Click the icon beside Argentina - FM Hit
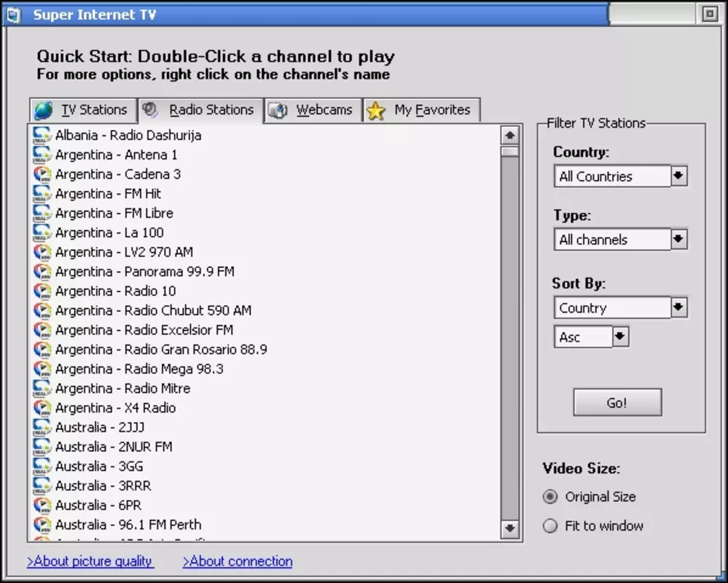This screenshot has width=728, height=583. pos(42,194)
